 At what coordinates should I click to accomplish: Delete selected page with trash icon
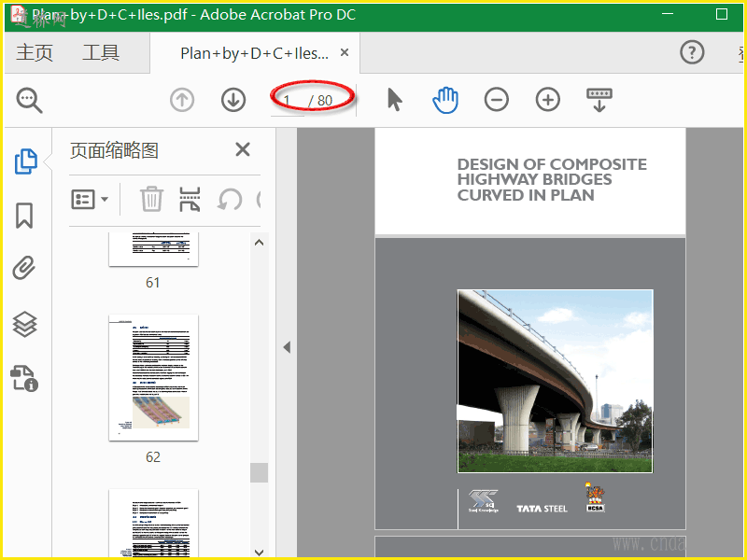151,199
